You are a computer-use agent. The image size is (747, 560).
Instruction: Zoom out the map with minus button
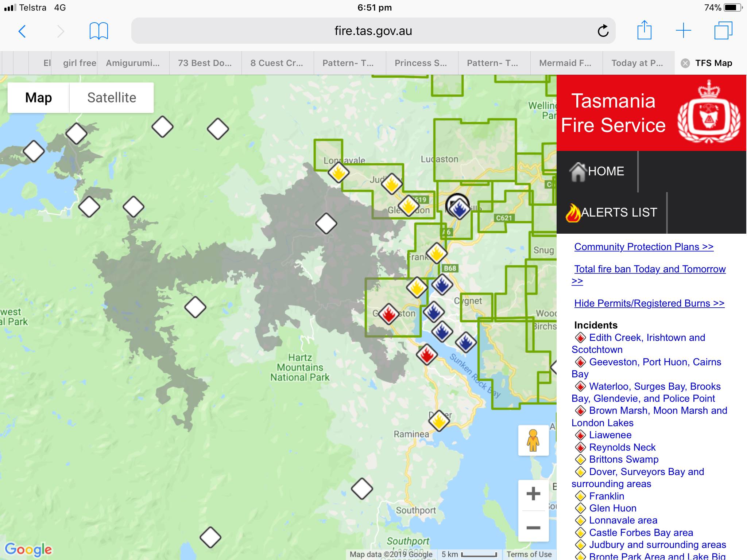533,527
